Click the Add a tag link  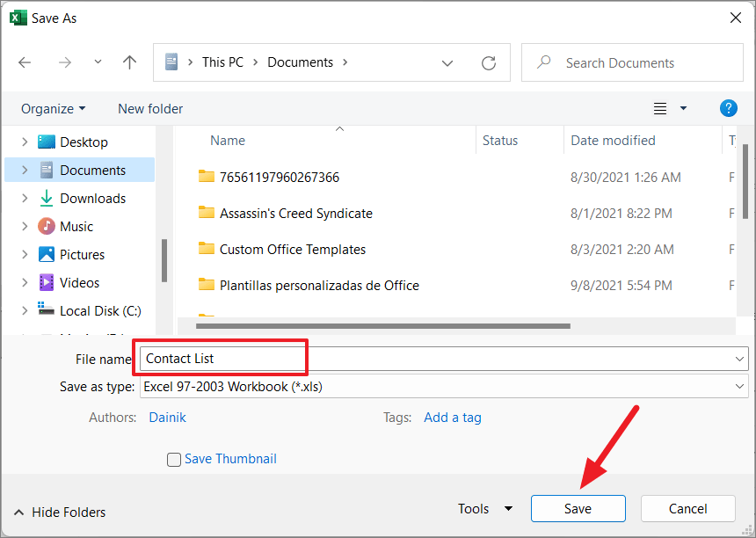coord(452,418)
